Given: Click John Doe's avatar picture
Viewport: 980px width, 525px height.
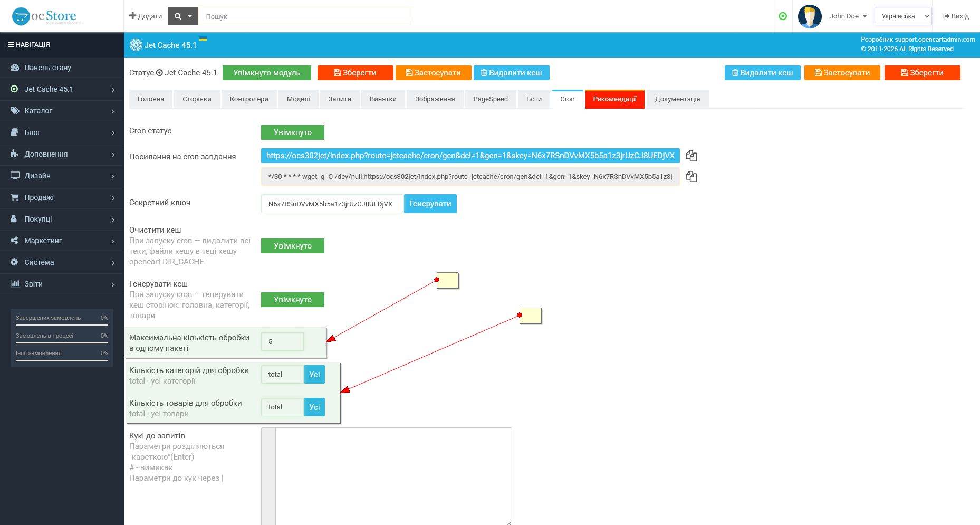Looking at the screenshot, I should [x=810, y=16].
